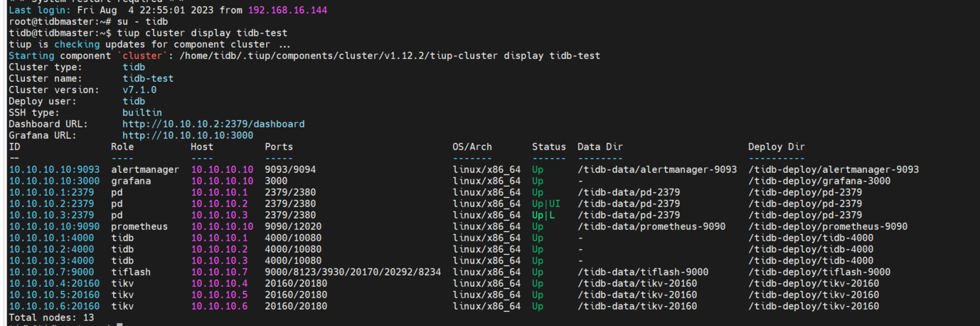Click the cluster version value v7.1.0
This screenshot has height=326, width=980.
coord(139,90)
